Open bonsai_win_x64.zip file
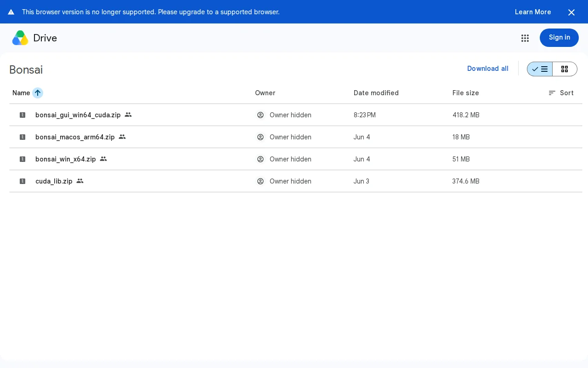588x368 pixels. [x=66, y=159]
